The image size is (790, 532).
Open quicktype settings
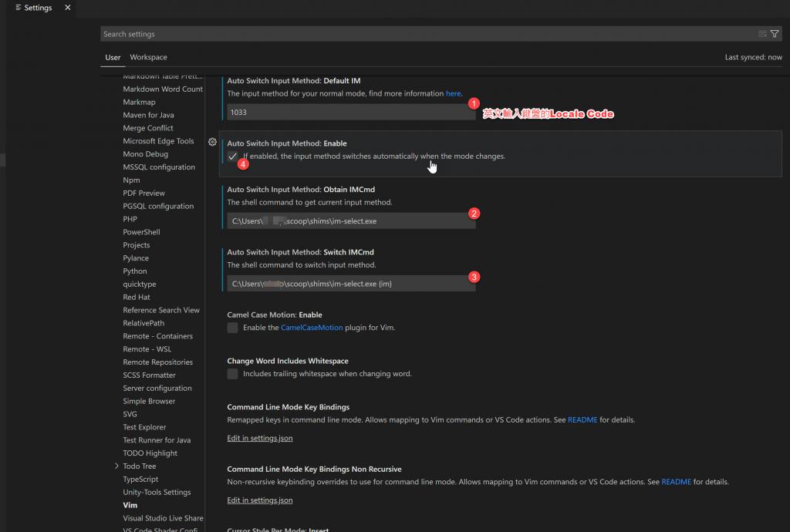click(140, 285)
